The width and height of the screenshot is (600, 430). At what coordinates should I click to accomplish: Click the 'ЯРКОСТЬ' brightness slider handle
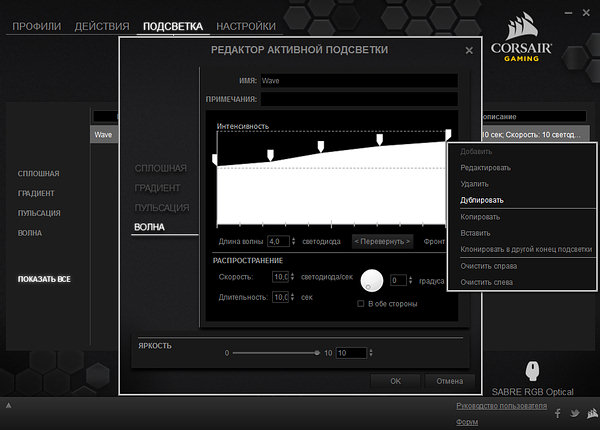point(317,353)
